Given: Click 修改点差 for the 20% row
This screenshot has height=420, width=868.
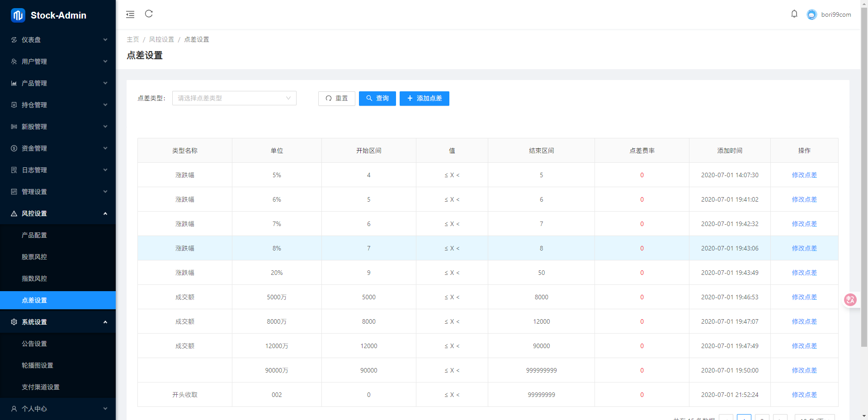Looking at the screenshot, I should (x=804, y=273).
